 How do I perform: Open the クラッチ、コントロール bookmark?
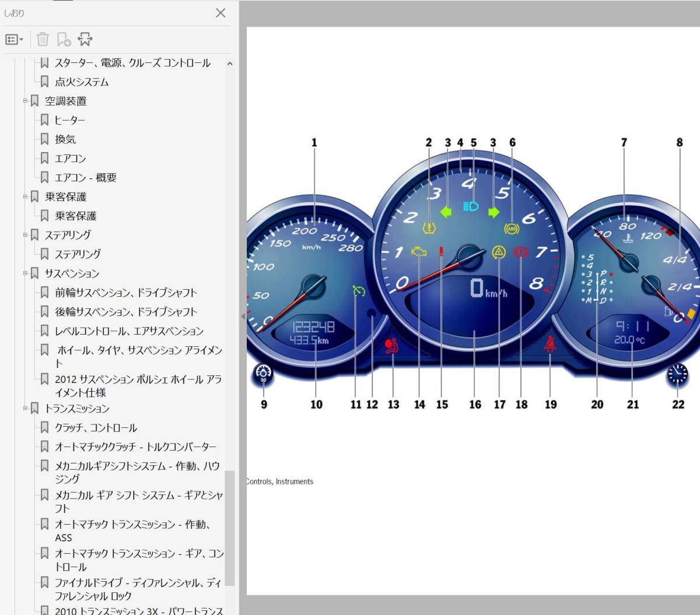(x=96, y=428)
